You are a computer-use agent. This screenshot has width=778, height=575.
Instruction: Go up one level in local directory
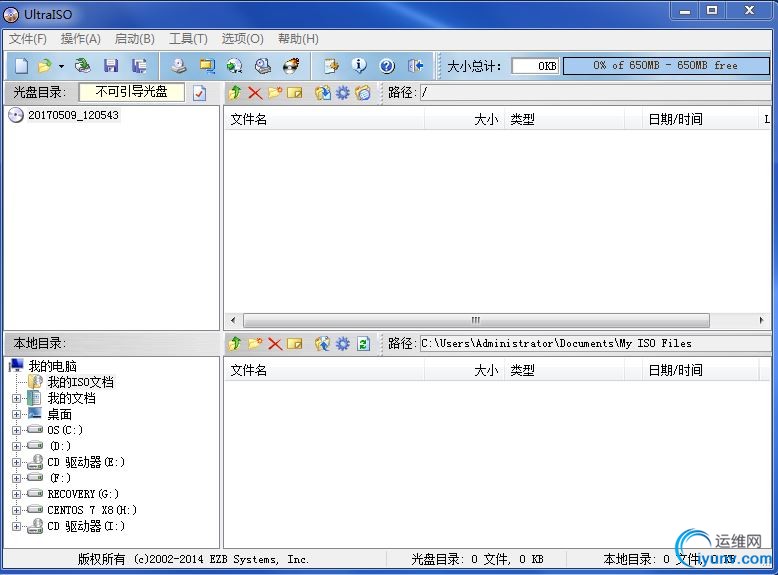235,343
